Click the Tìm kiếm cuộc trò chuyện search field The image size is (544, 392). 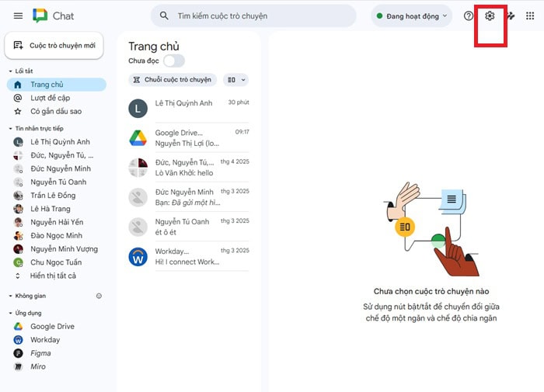pyautogui.click(x=256, y=16)
